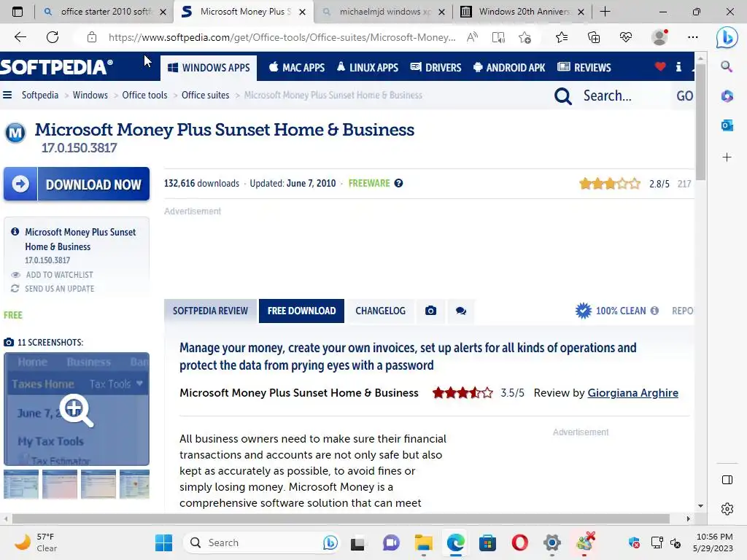Open the comments speech bubble tab
The height and width of the screenshot is (560, 747).
461,311
